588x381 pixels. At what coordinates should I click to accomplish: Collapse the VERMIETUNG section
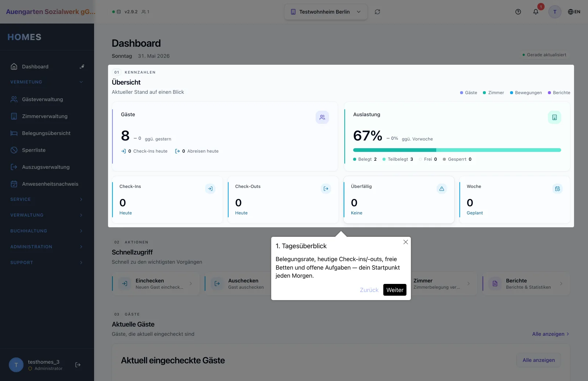(47, 82)
